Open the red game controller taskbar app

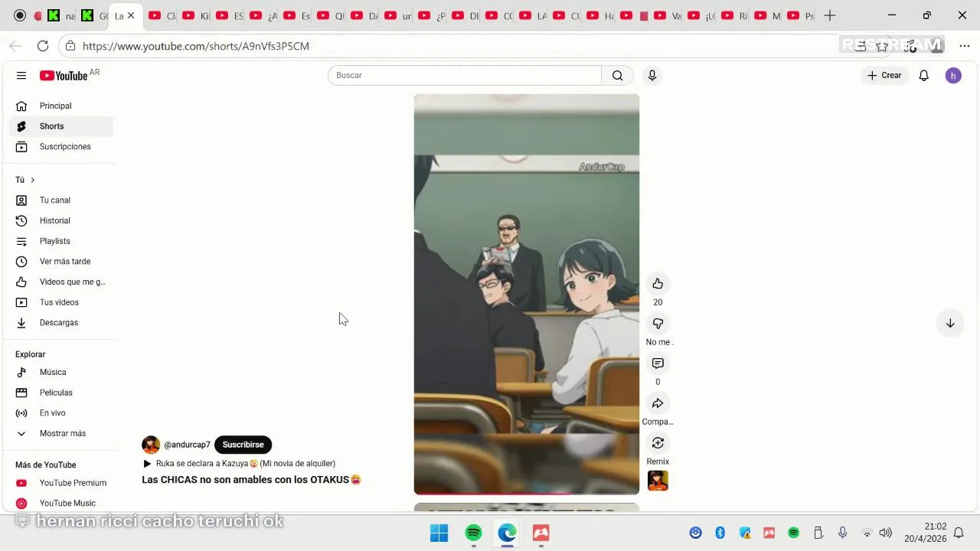(x=541, y=533)
